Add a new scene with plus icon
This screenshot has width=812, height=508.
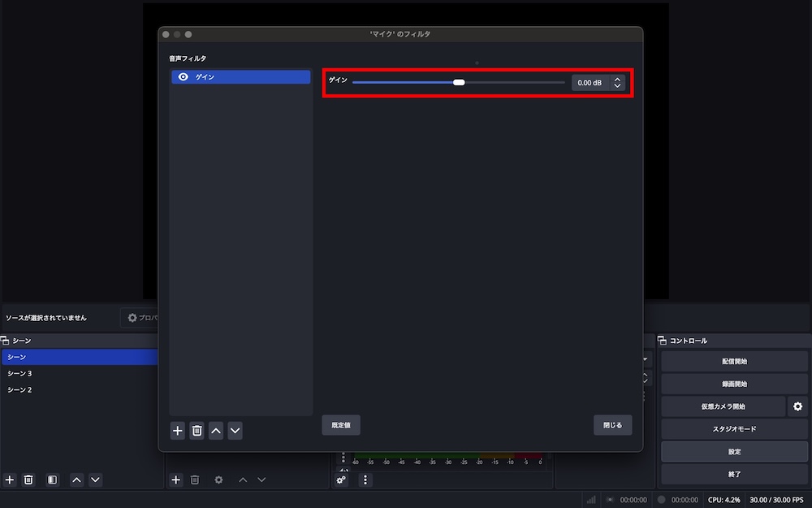(10, 480)
